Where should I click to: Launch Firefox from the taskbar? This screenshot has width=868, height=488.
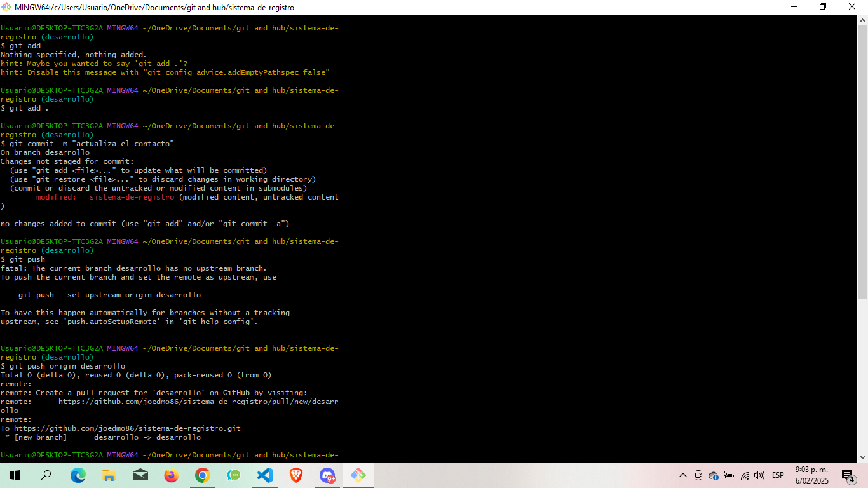(x=171, y=475)
